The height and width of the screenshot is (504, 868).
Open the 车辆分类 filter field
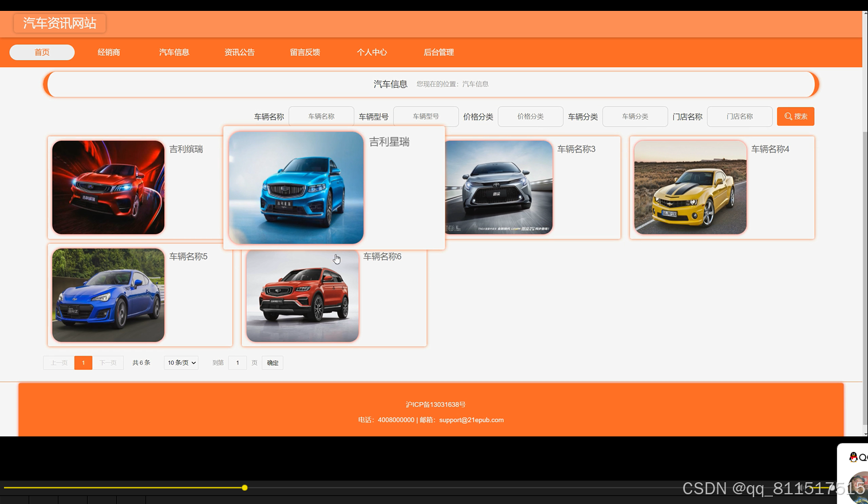coord(635,116)
